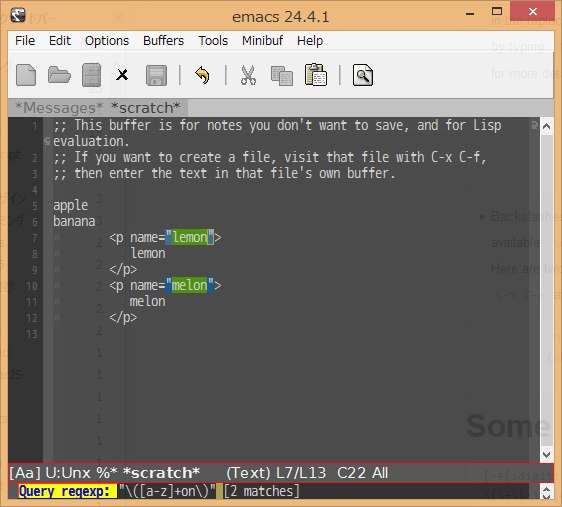Click the *scratch* buffer name in mode line

pos(161,473)
